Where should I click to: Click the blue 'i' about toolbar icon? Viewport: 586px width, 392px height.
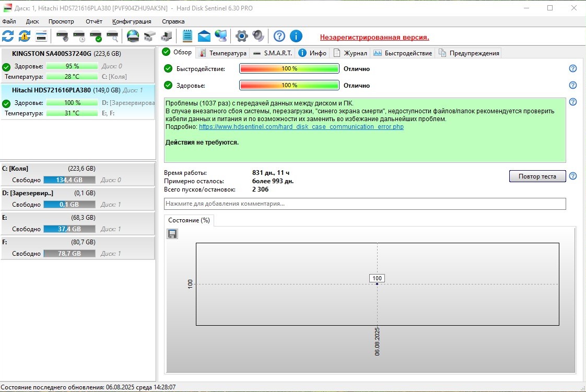[296, 36]
